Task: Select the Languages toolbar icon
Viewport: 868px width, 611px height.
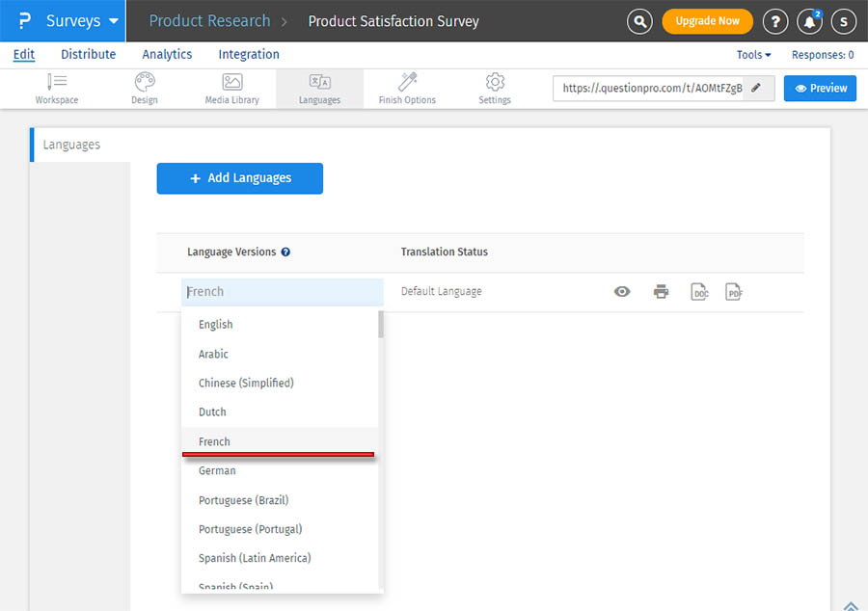Action: coord(319,89)
